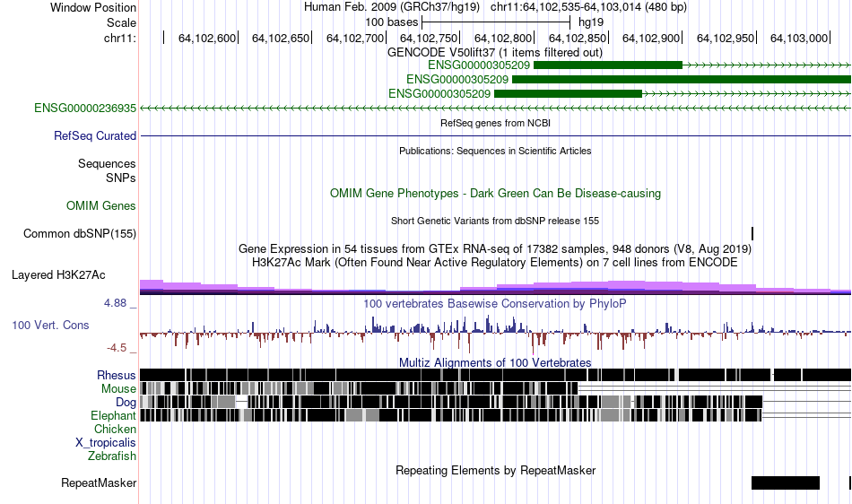Click the 64,103,000 ruler position
Image resolution: width=852 pixels, height=504 pixels.
click(799, 38)
